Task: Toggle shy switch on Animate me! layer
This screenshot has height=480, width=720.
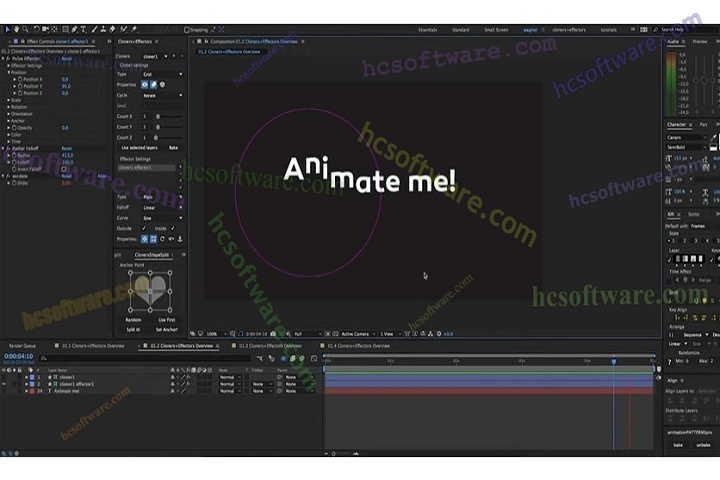Action: [173, 391]
